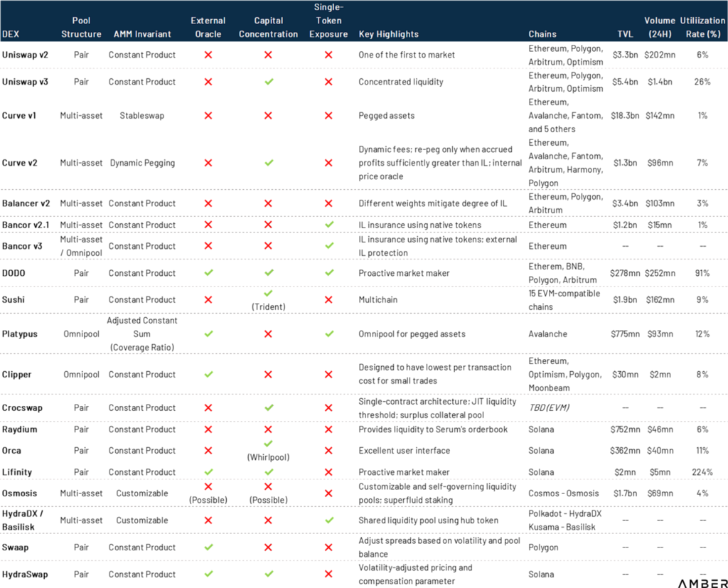Select the DODO row name
Screen dimensions: 728x588
pos(14,273)
